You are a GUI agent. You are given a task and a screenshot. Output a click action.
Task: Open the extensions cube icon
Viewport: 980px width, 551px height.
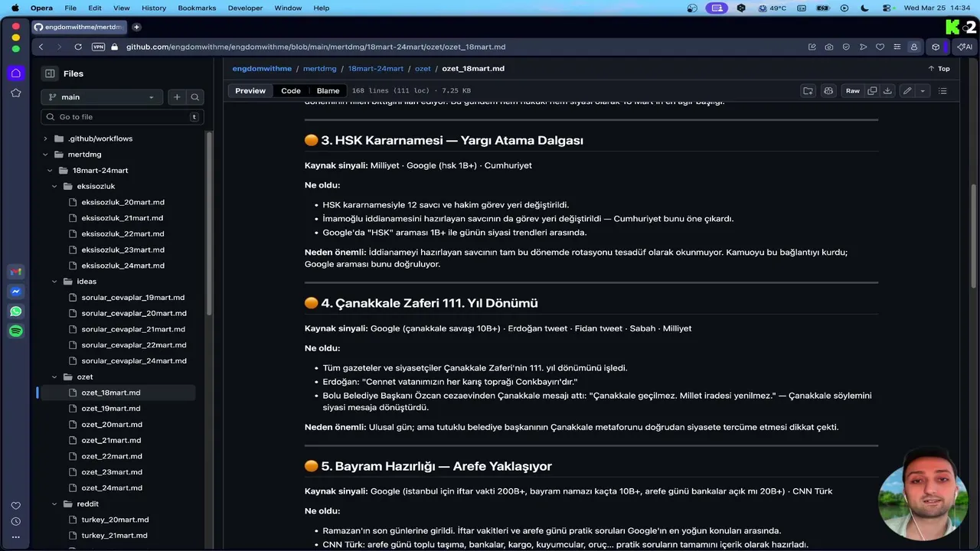click(936, 47)
